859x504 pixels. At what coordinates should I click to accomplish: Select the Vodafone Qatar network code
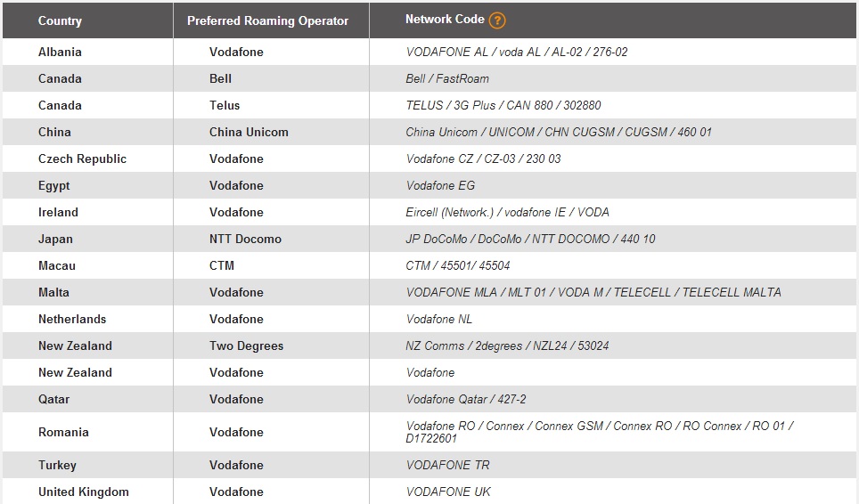[x=466, y=400]
